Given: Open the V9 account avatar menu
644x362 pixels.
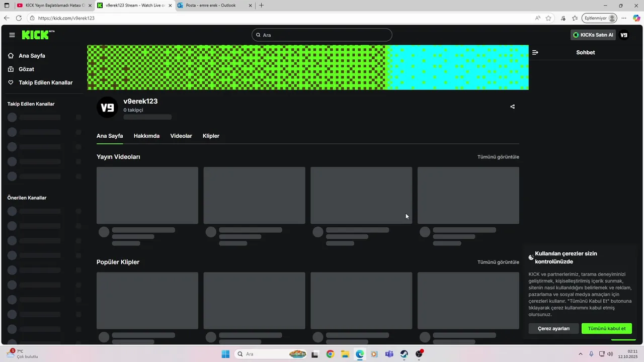Looking at the screenshot, I should pos(624,35).
